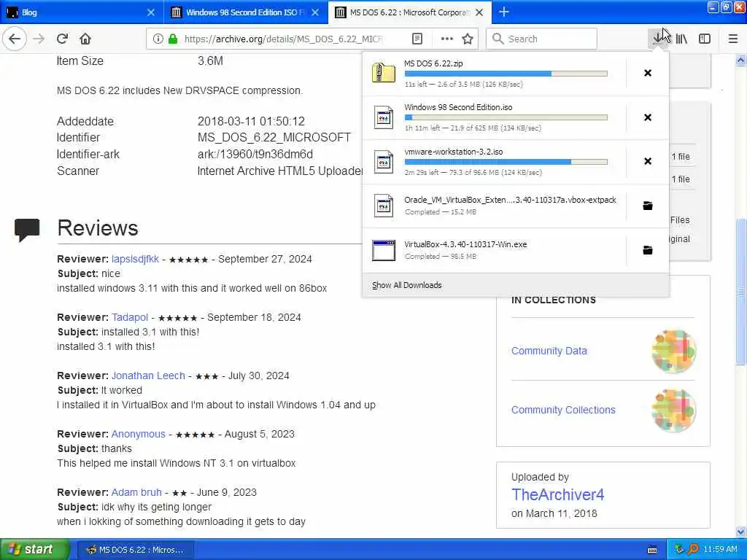Open the Firefox hamburger menu

click(733, 39)
